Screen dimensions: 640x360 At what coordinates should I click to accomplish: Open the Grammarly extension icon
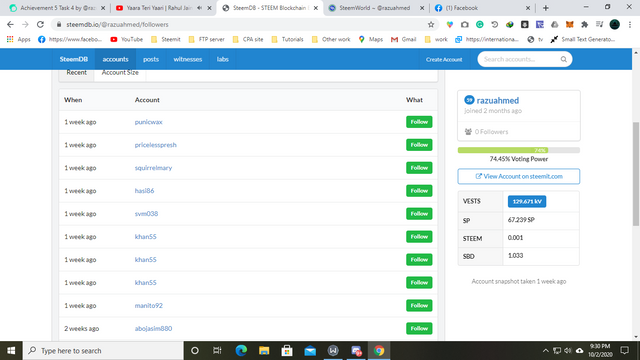click(480, 24)
